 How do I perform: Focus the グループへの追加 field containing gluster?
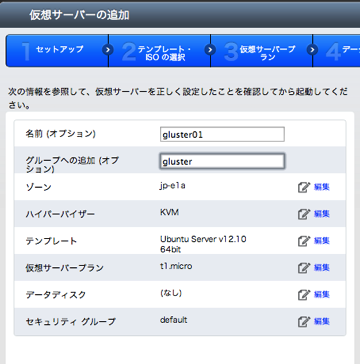coord(222,161)
